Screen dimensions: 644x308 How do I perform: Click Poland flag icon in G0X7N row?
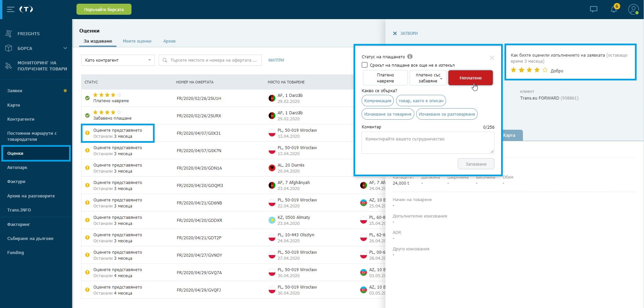coord(272,150)
